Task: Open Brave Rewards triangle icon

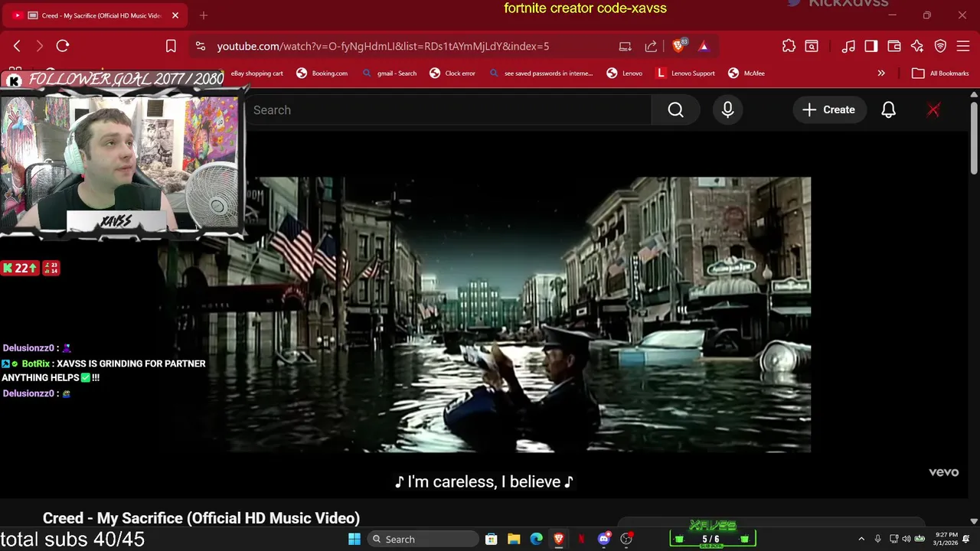Action: 704,46
